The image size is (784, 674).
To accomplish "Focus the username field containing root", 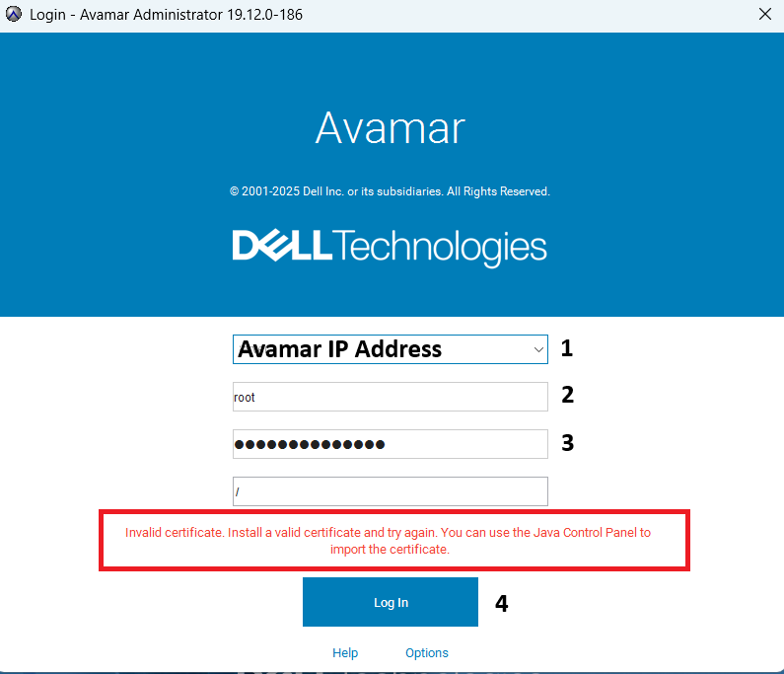I will [x=390, y=397].
